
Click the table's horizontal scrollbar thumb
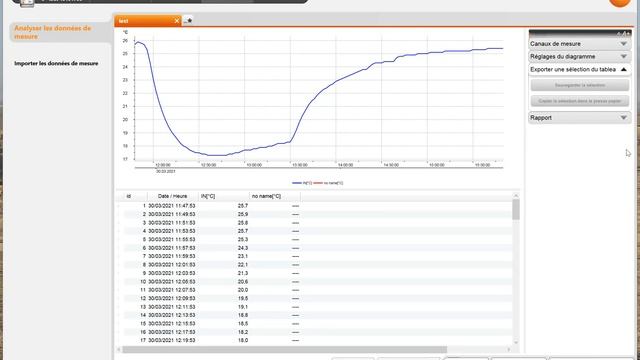pyautogui.click(x=284, y=350)
